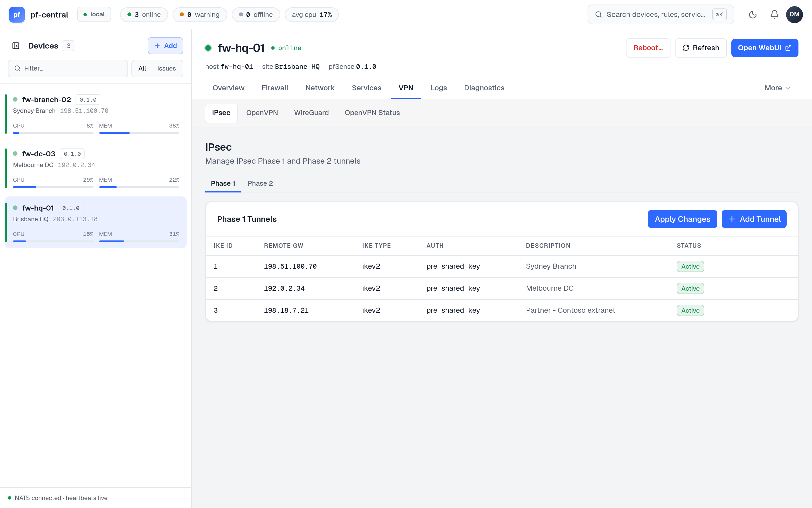Click Apply Changes button

pos(682,219)
